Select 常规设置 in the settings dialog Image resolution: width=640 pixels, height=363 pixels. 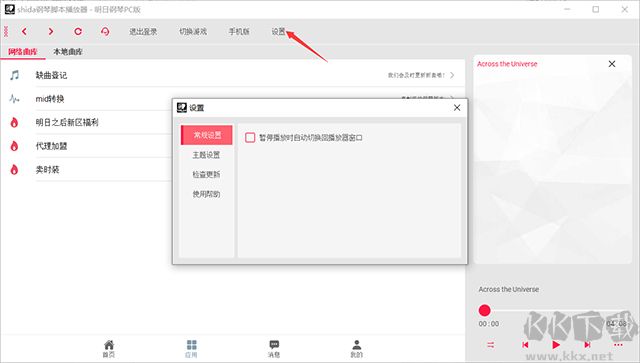207,135
